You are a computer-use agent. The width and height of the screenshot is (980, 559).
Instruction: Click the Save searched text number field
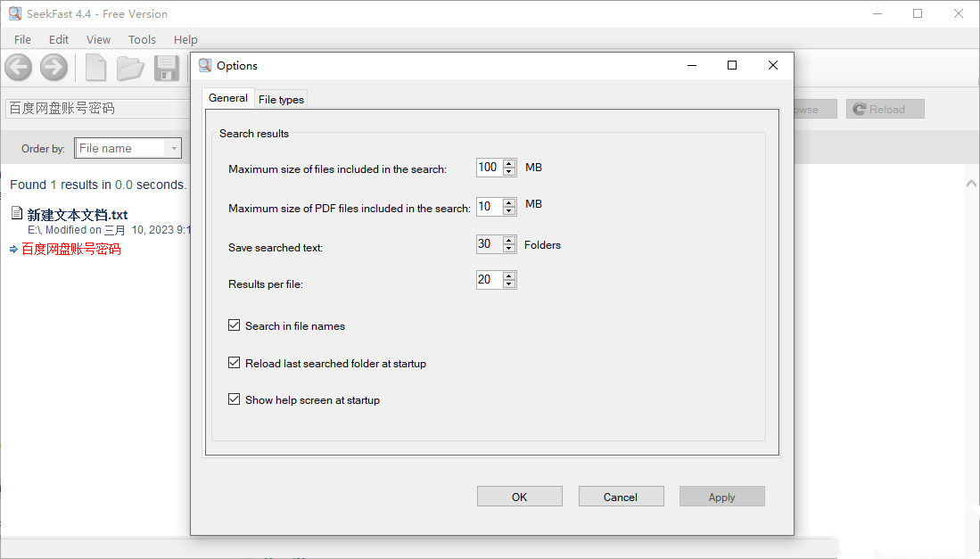click(x=489, y=243)
